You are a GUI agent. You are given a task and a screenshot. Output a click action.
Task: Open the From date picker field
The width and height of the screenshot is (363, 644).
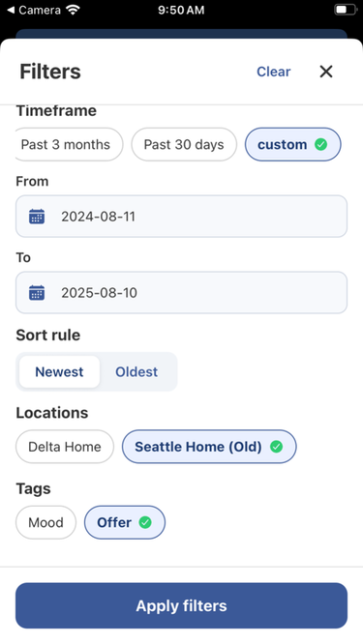pos(181,217)
